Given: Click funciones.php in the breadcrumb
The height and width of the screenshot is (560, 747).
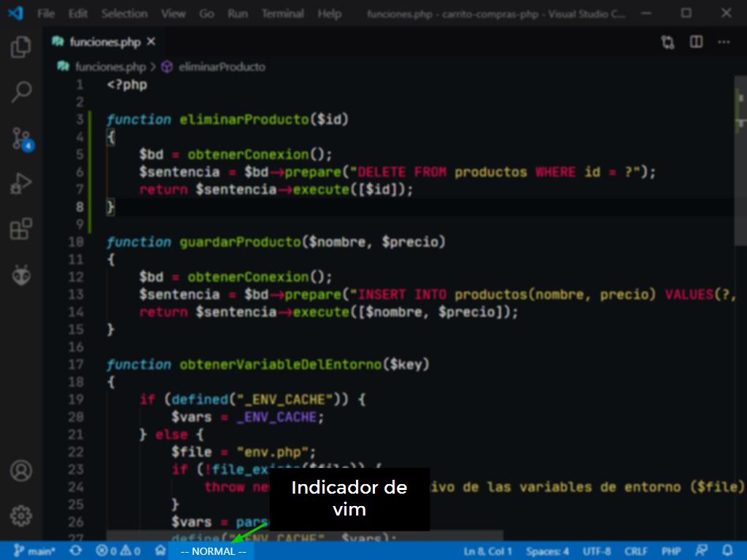Looking at the screenshot, I should coord(110,66).
